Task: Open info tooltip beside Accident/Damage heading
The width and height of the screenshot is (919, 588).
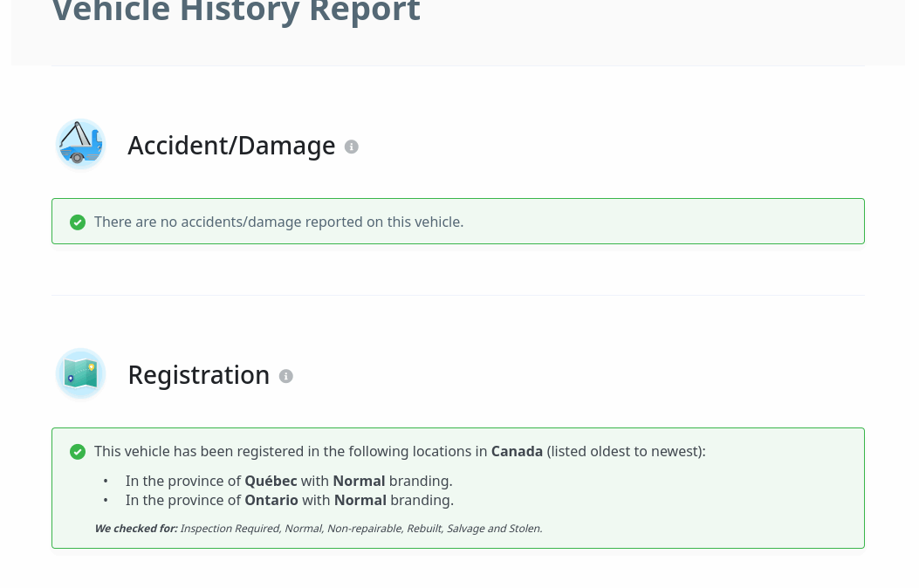Action: tap(351, 147)
